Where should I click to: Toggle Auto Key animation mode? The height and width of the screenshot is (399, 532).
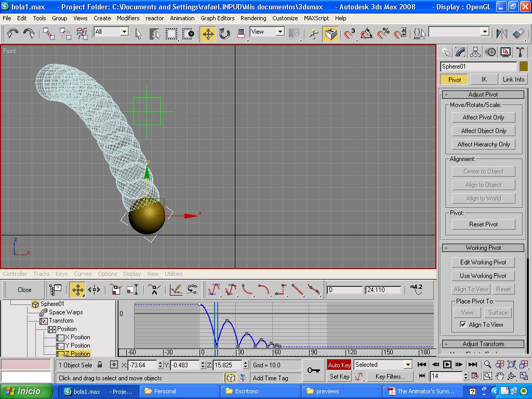pyautogui.click(x=339, y=365)
